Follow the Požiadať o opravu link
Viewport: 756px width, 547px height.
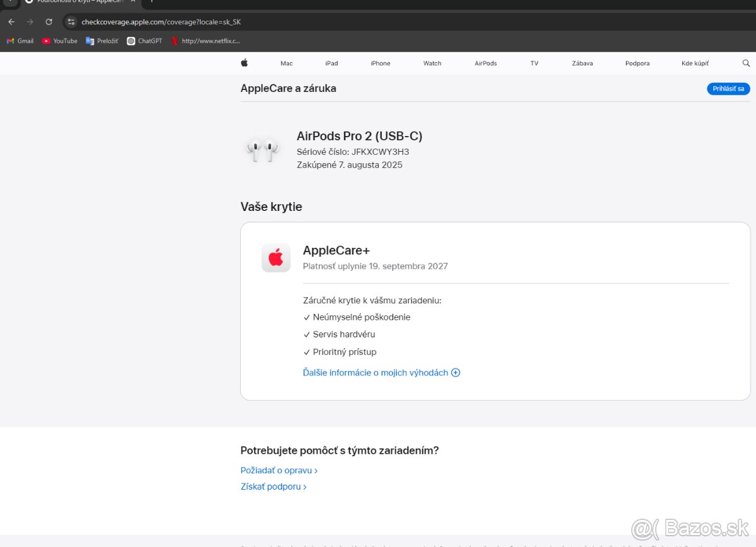[x=278, y=470]
